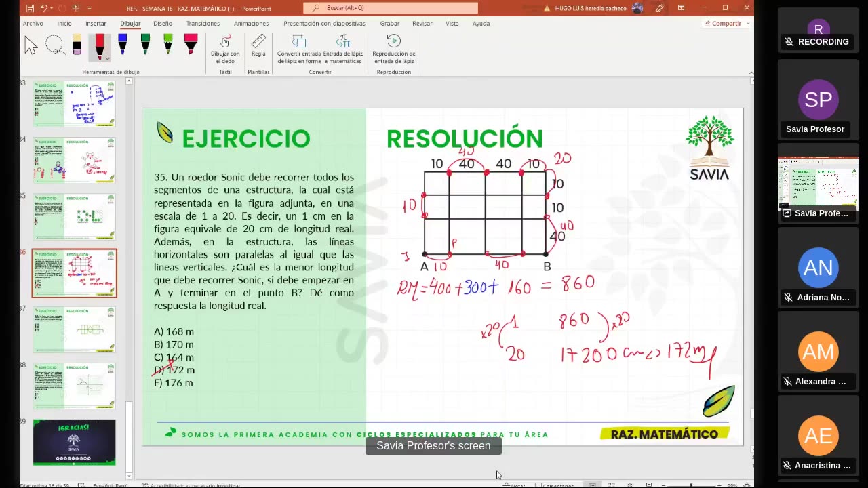The height and width of the screenshot is (488, 868).
Task: Toggle Dibujar con el dedo
Action: (225, 49)
